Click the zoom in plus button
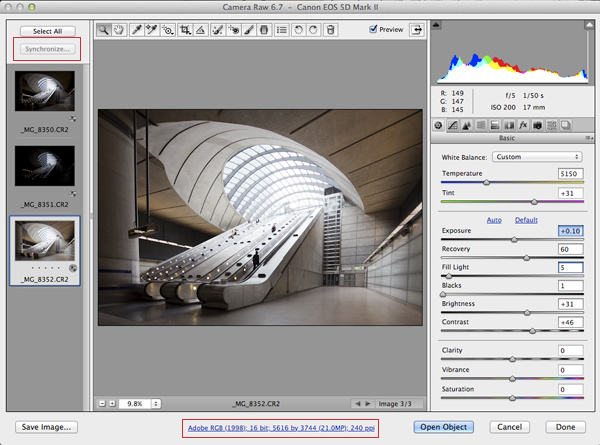This screenshot has height=445, width=600. pos(112,403)
